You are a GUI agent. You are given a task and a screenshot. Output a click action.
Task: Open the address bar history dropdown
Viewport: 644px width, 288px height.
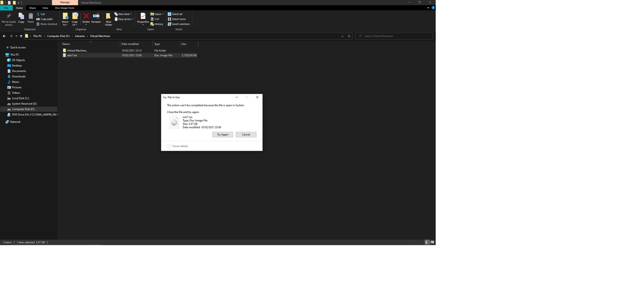[342, 36]
